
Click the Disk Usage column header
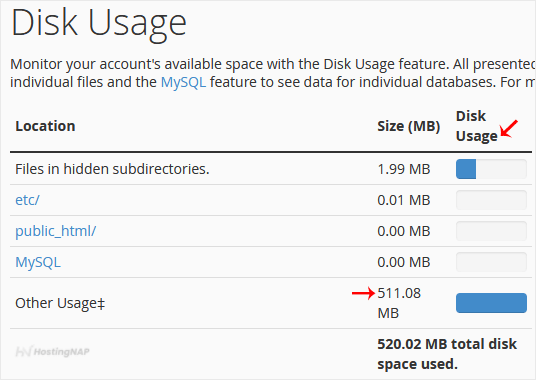tap(477, 126)
